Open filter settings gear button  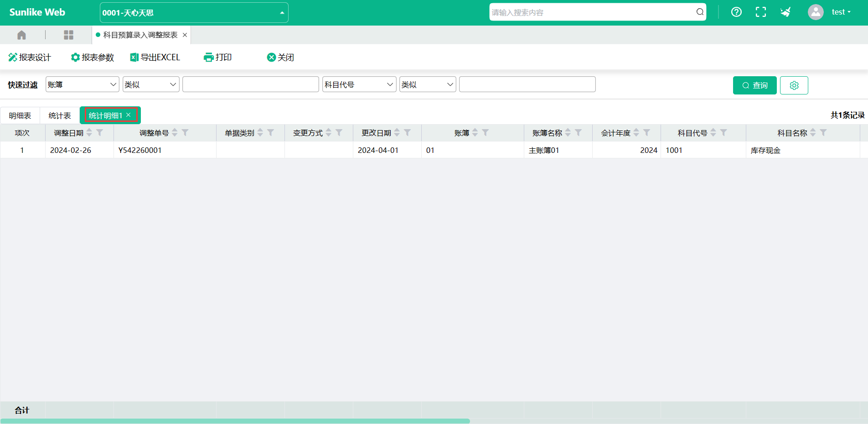794,85
